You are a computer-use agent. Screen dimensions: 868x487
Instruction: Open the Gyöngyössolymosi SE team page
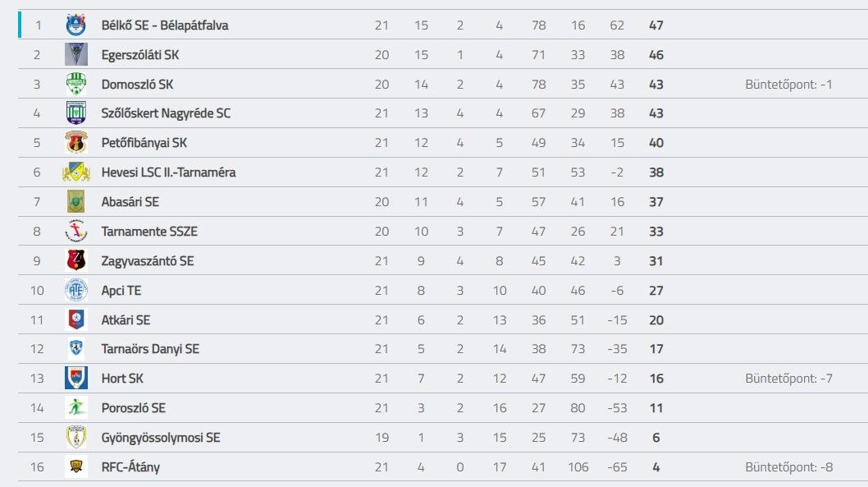(161, 438)
